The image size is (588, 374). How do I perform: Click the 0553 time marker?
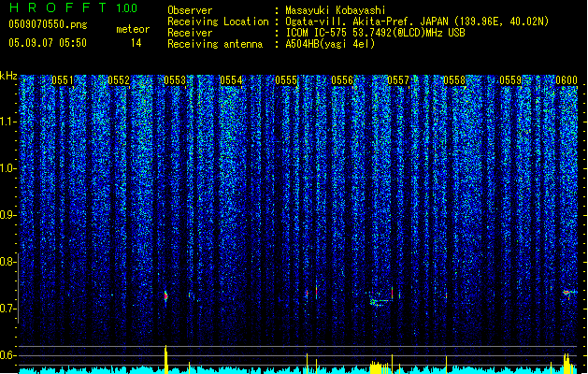click(175, 80)
